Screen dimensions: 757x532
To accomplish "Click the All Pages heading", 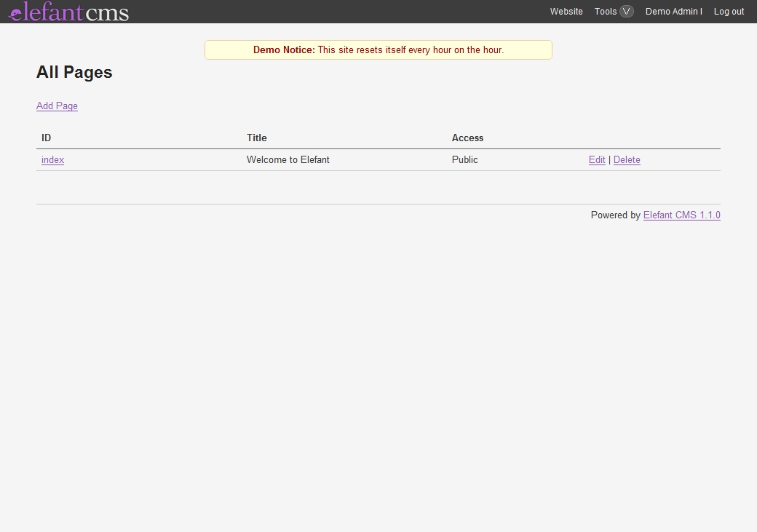I will point(74,72).
